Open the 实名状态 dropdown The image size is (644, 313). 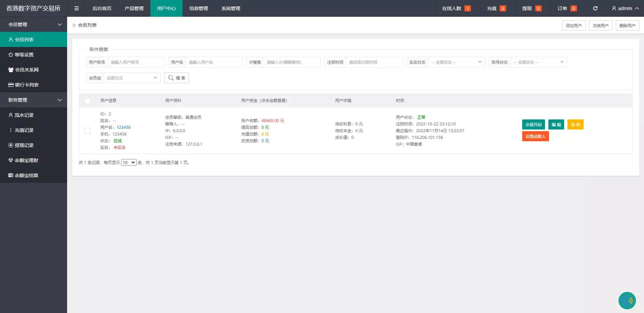(456, 62)
